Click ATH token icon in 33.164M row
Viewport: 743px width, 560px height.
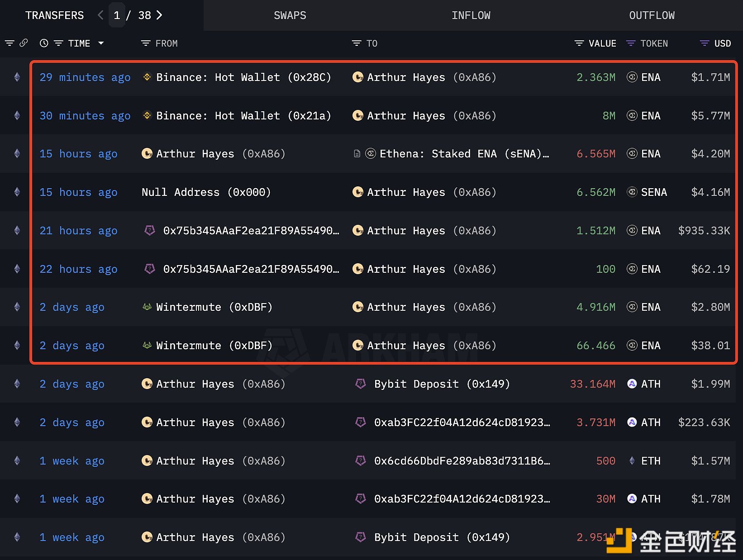[x=632, y=384]
